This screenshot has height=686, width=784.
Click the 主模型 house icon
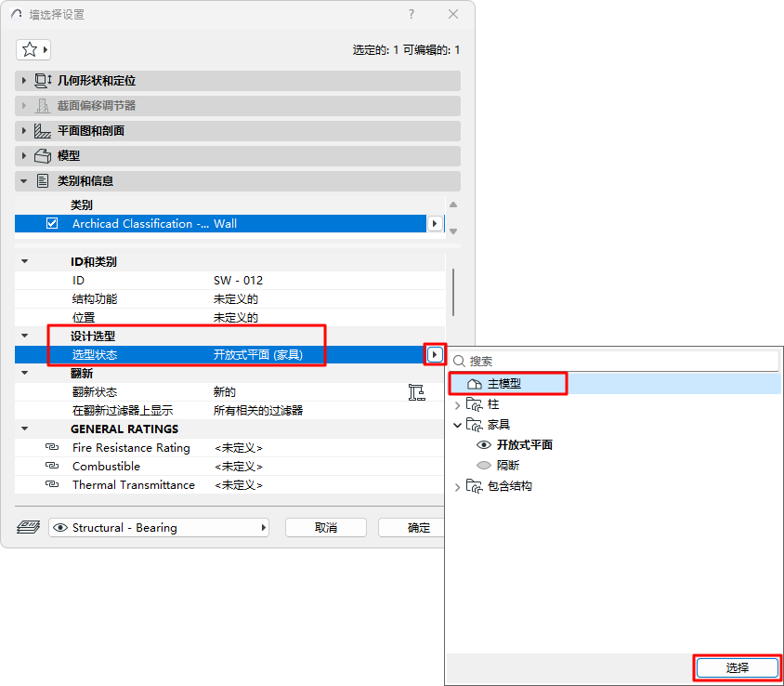474,384
